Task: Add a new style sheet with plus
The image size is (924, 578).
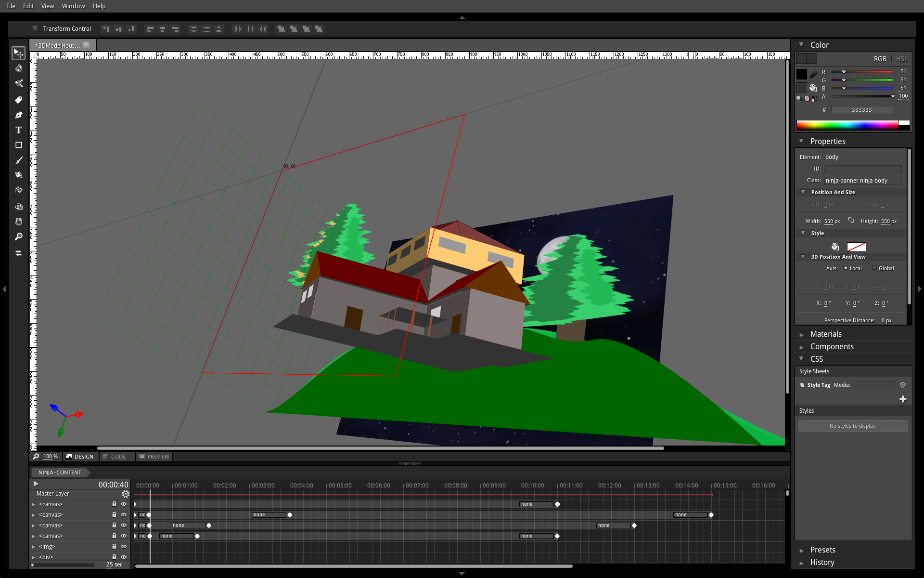Action: [903, 399]
